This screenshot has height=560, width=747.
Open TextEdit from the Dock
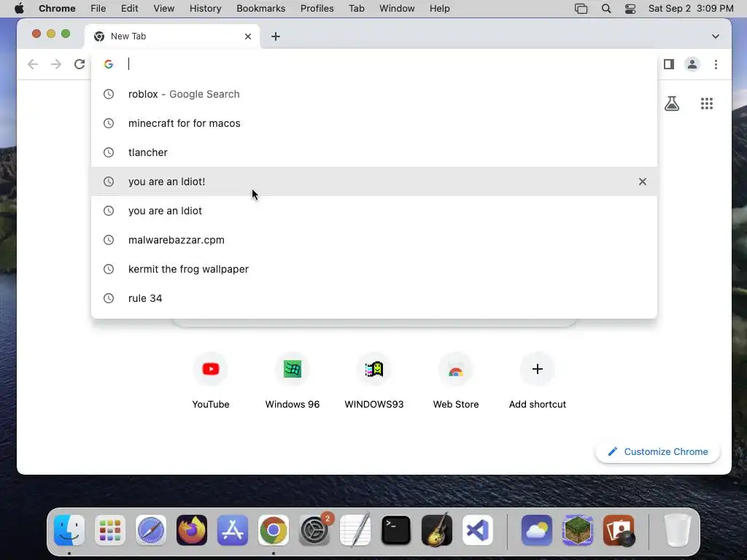[x=355, y=530]
